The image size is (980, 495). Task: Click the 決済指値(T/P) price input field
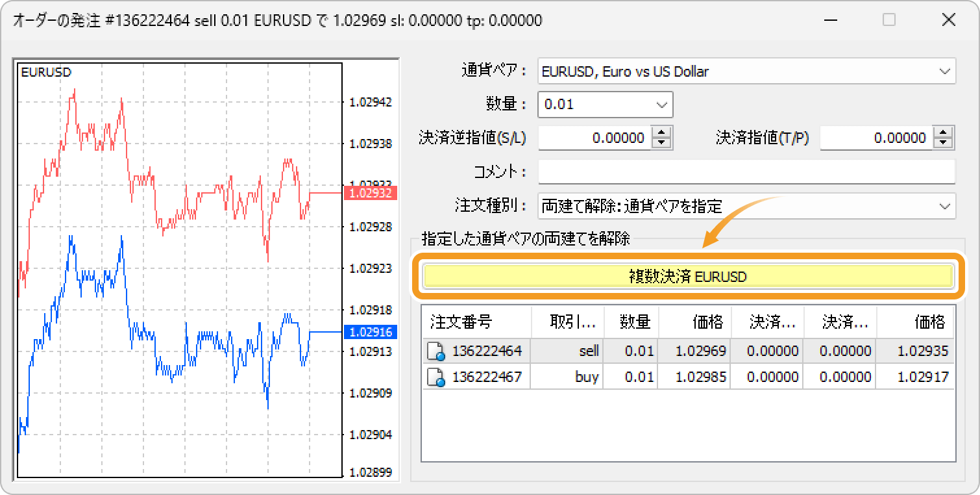pos(876,138)
